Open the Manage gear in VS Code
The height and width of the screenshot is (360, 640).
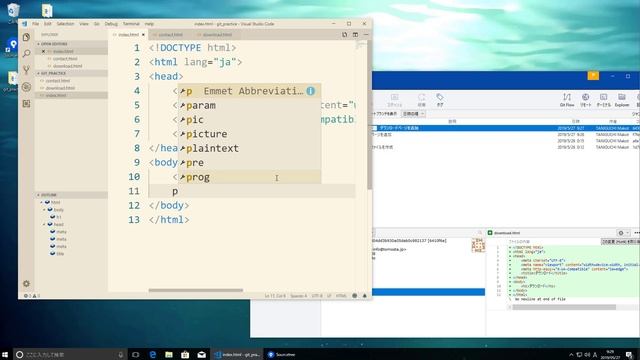[27, 284]
